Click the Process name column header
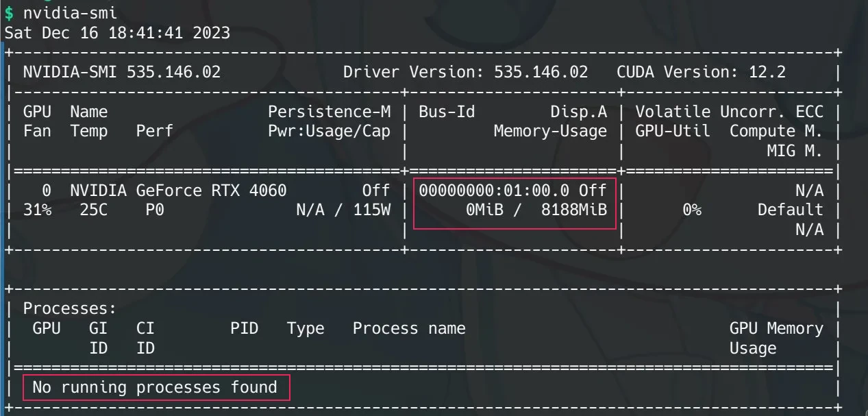This screenshot has height=416, width=868. (409, 328)
